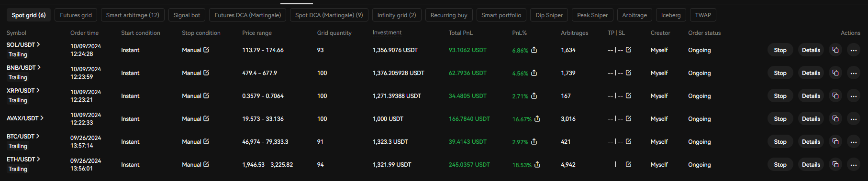Share PnL of AVAX/USDT bot
The height and width of the screenshot is (181, 868).
[537, 118]
